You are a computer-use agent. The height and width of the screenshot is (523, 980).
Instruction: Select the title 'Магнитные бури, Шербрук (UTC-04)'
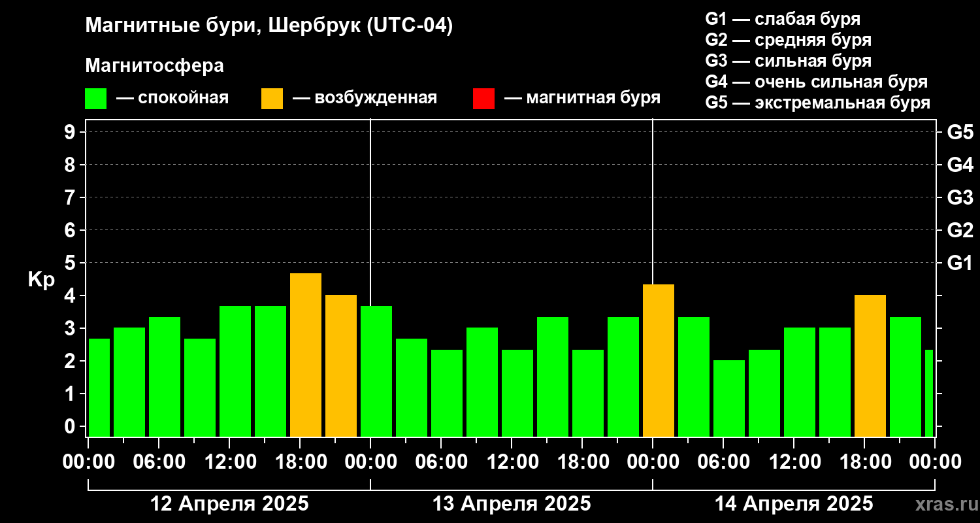(269, 26)
